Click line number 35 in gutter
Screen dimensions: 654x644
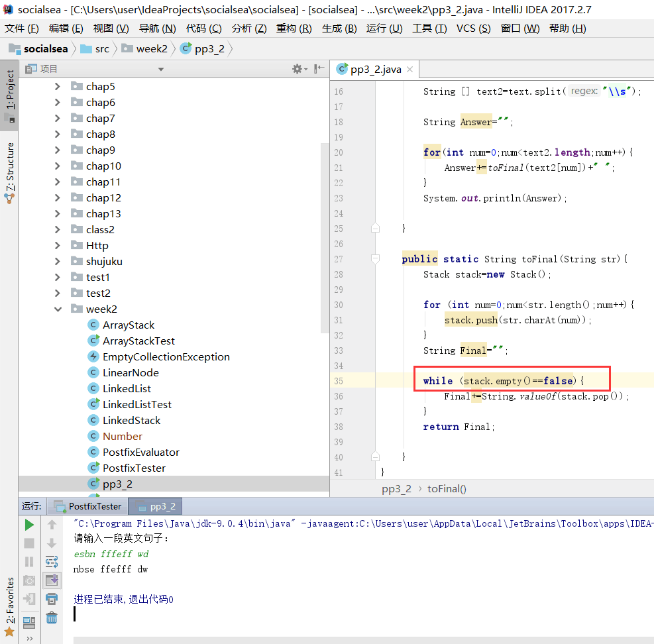(338, 381)
